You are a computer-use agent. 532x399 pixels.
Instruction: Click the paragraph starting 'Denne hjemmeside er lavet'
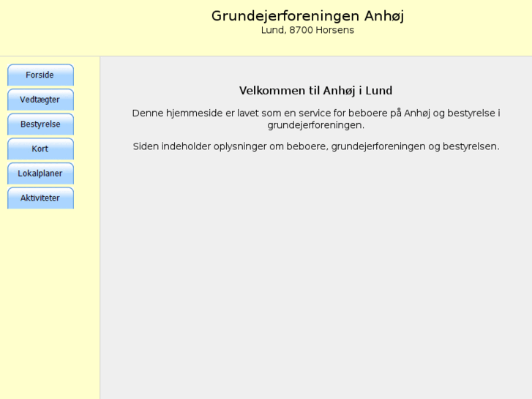pos(316,119)
